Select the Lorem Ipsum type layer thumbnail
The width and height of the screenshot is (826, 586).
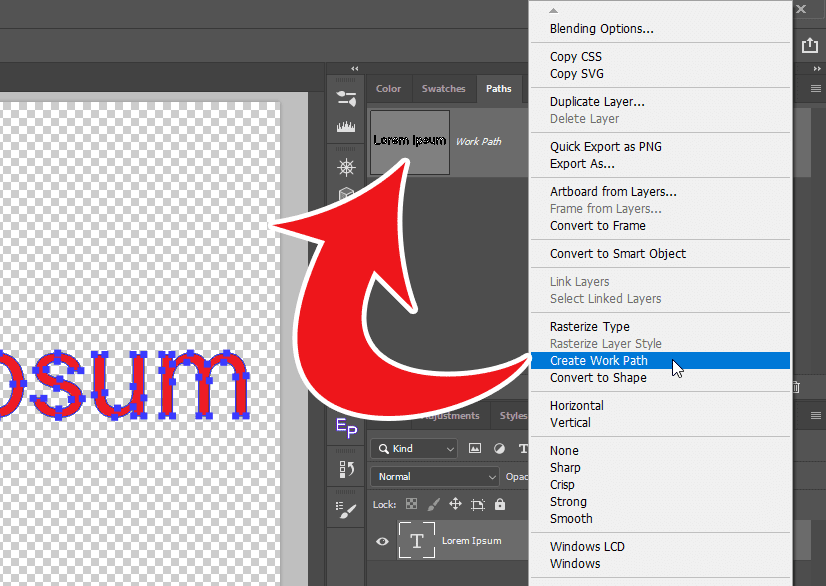coord(417,540)
